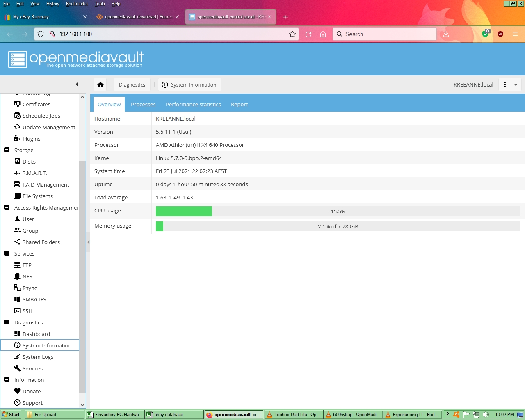Open browser home page button

point(323,34)
